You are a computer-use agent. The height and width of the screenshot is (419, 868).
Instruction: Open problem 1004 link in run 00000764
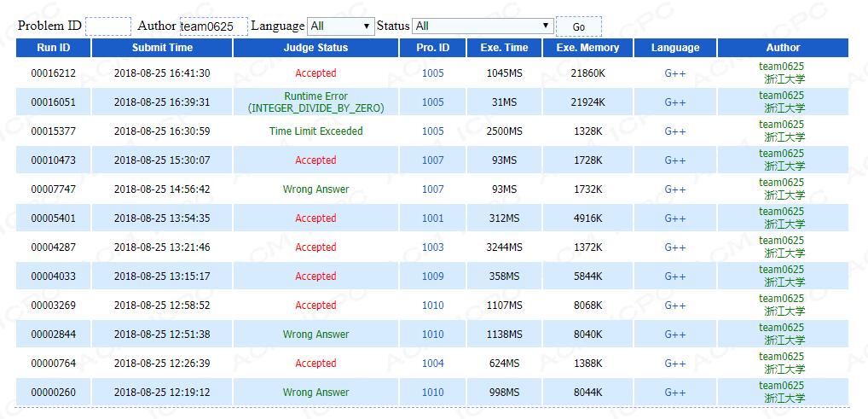coord(433,364)
